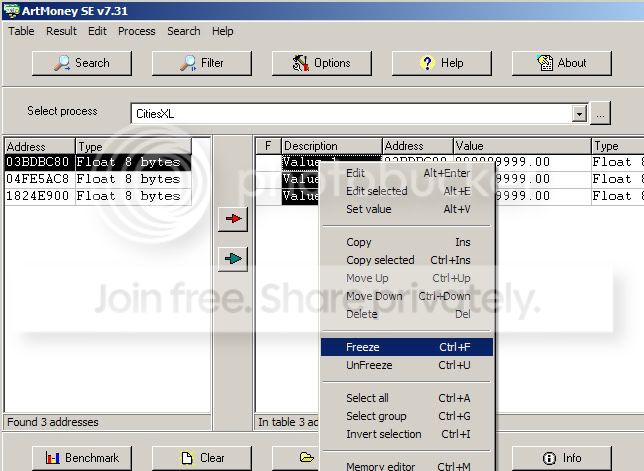Toggle freeze cell in first table row
Screen dimensions: 644x471
click(x=268, y=162)
